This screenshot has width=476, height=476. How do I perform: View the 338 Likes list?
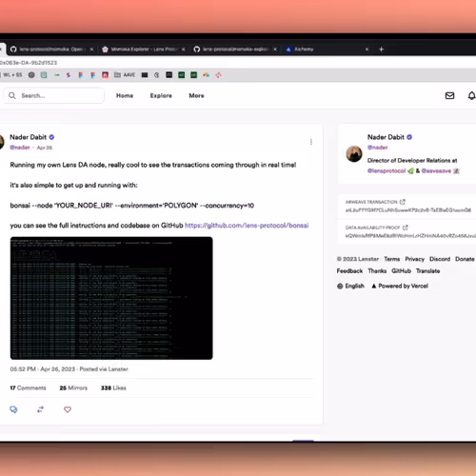[x=113, y=387]
